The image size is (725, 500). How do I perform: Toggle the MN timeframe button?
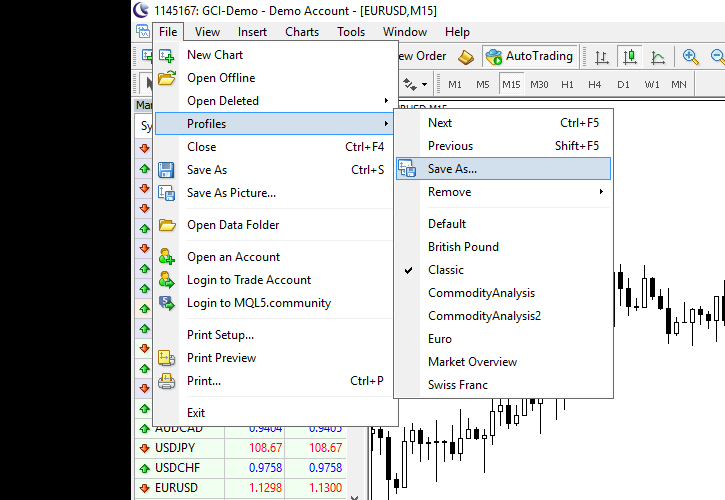tap(679, 85)
